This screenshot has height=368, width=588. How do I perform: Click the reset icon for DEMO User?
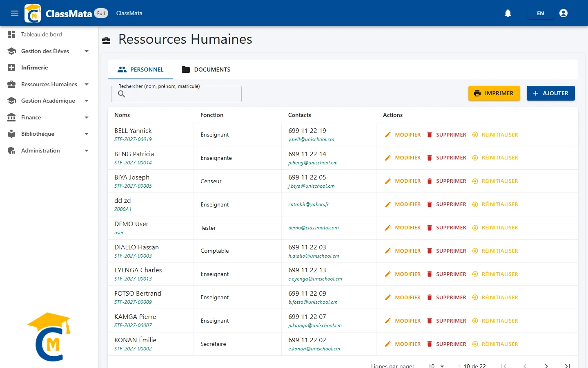point(475,227)
